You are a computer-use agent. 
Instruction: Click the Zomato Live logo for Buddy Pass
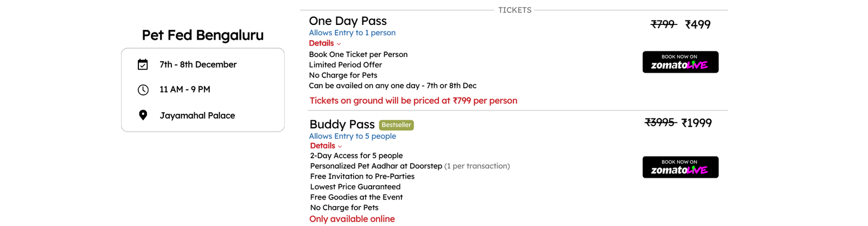[680, 167]
